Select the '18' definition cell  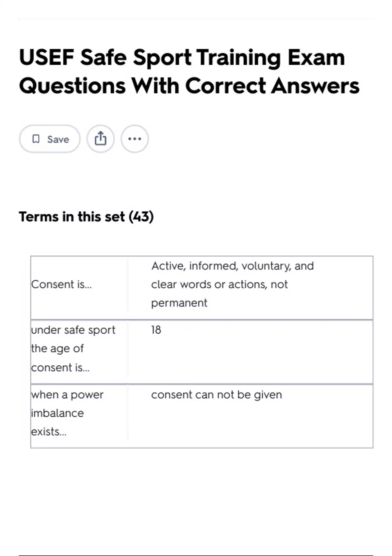tap(156, 330)
